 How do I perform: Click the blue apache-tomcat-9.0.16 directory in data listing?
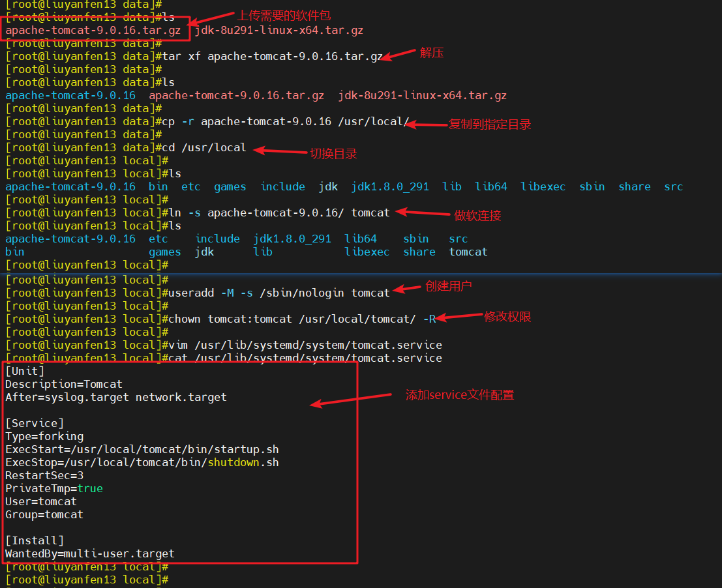click(70, 96)
